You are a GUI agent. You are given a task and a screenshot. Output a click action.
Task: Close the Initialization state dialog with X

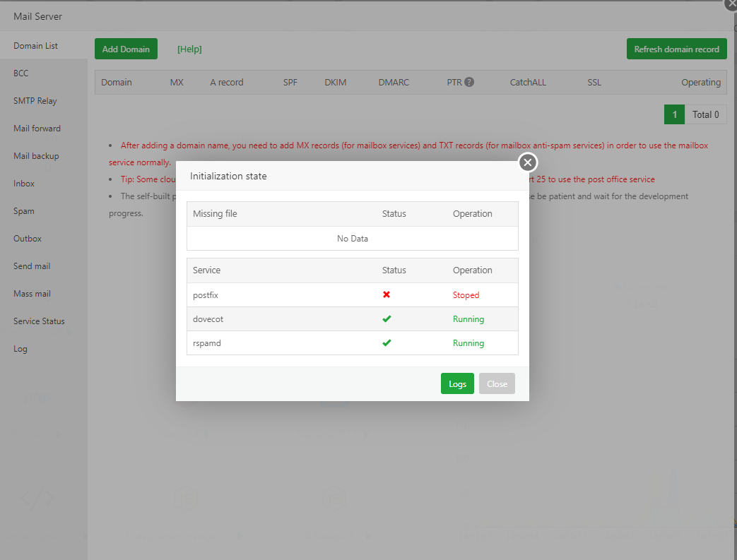click(x=528, y=162)
